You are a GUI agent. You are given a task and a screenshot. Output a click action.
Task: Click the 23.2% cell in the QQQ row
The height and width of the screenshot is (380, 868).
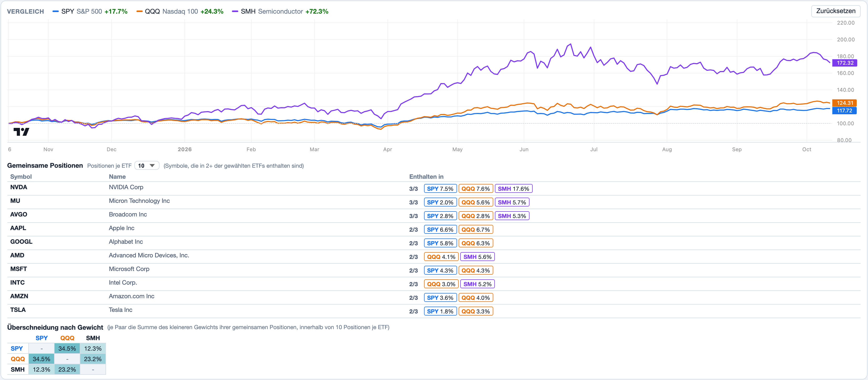93,359
